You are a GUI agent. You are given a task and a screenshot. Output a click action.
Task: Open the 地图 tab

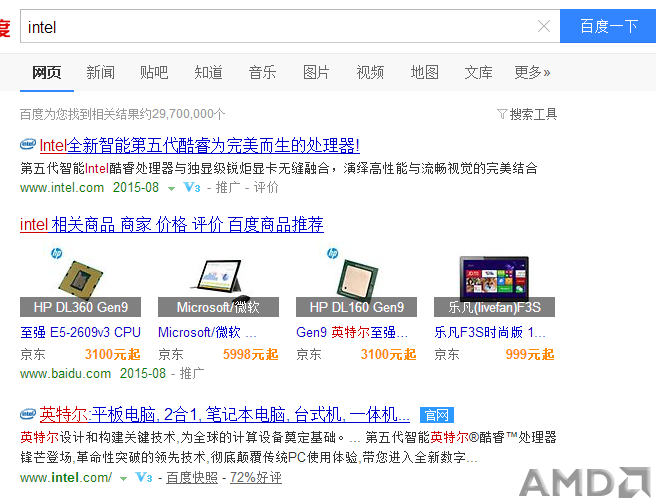[425, 73]
